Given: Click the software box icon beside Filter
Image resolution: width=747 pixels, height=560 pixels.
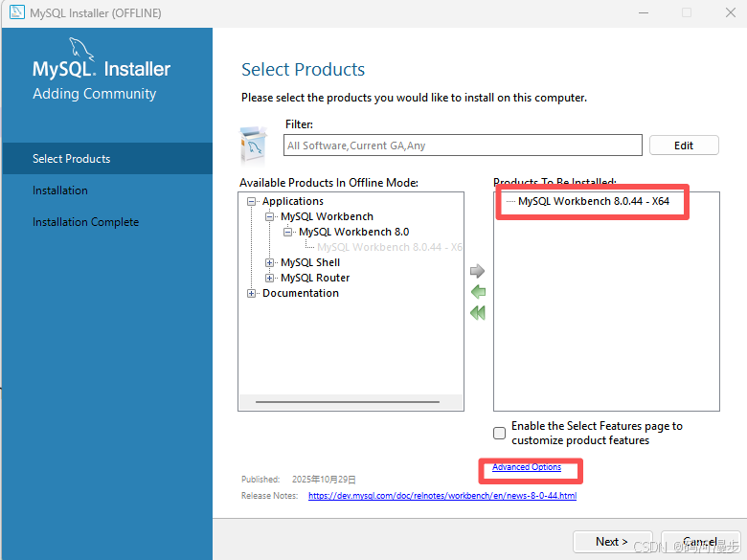Looking at the screenshot, I should coord(254,145).
